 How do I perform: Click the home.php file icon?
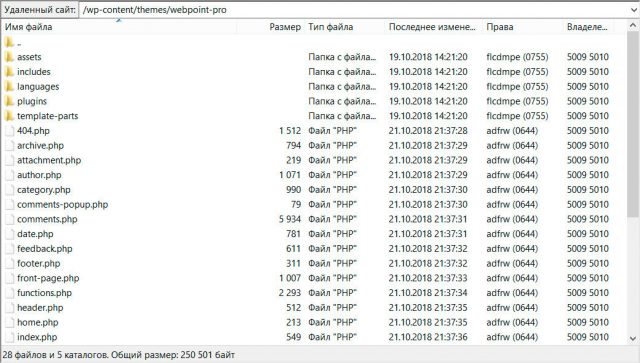(x=9, y=322)
